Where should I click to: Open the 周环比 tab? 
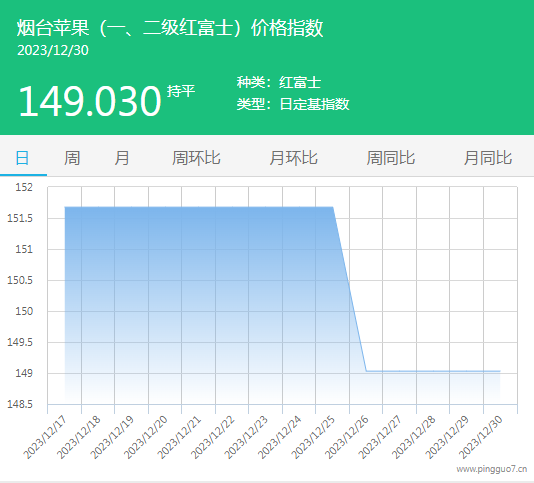(196, 158)
